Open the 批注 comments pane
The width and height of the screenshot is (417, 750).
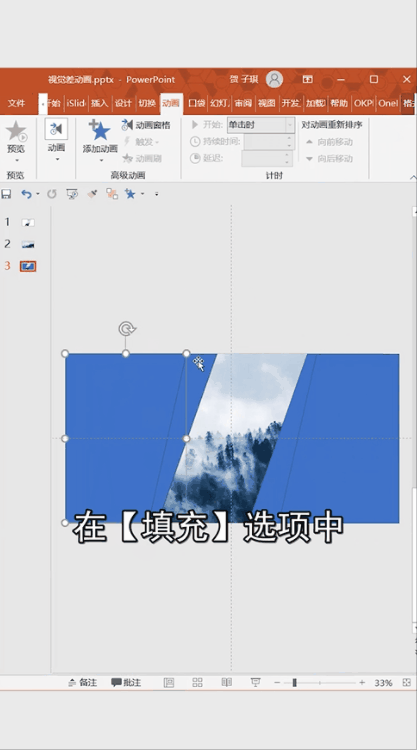pyautogui.click(x=126, y=683)
